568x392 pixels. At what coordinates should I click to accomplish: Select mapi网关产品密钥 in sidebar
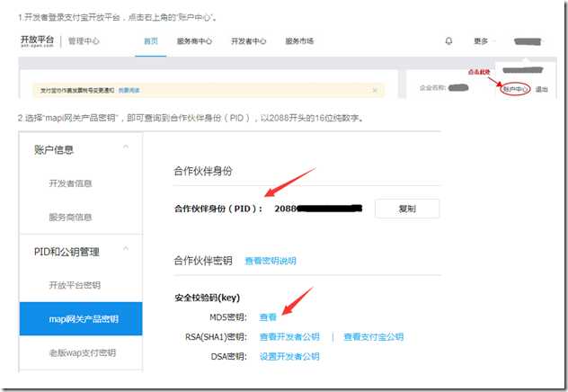[81, 319]
